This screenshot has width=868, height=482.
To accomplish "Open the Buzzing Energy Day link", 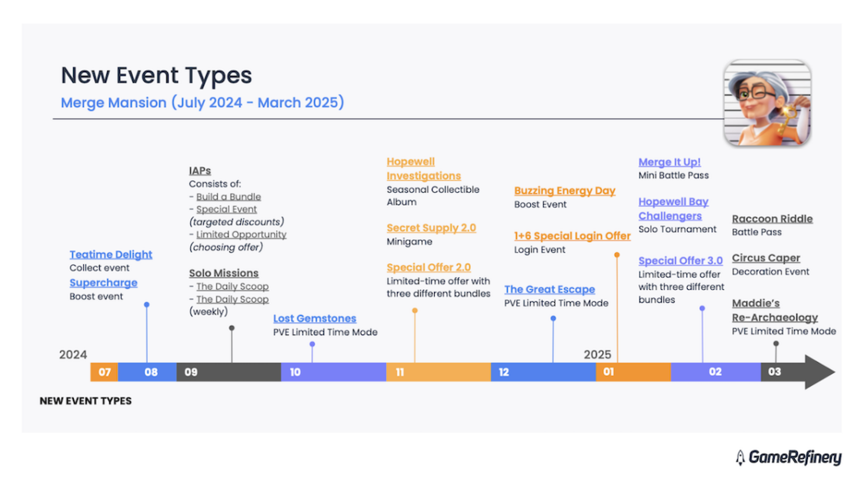I will click(565, 191).
